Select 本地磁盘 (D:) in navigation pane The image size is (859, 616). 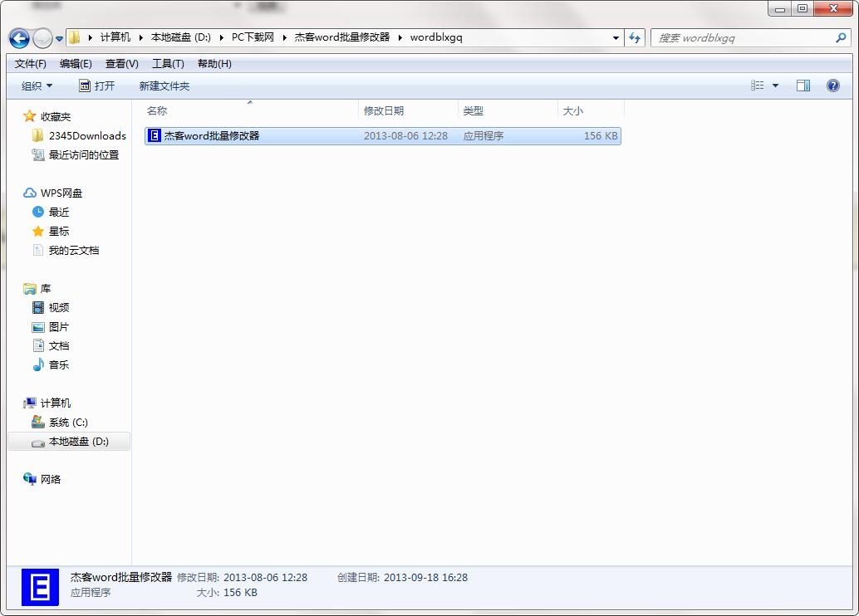tap(78, 442)
